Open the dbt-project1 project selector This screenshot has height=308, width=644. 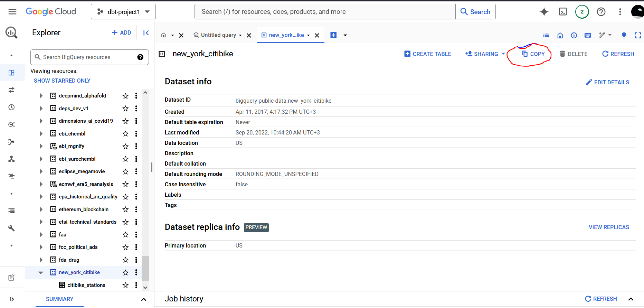pyautogui.click(x=123, y=12)
